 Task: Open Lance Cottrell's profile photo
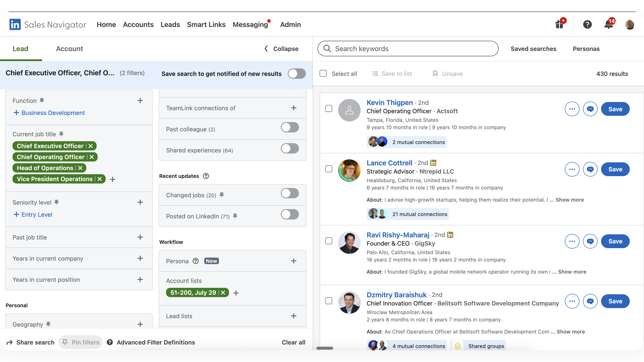tap(349, 170)
